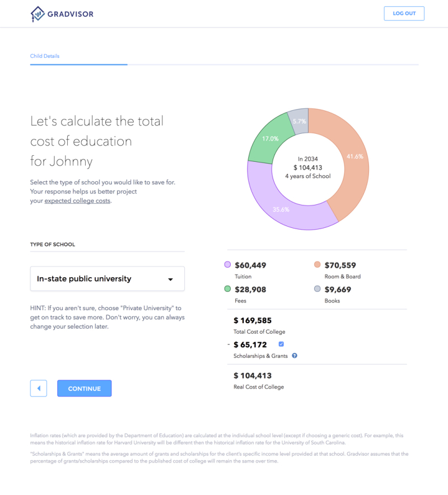
Task: Click the Gradvisor logo icon
Action: click(38, 13)
